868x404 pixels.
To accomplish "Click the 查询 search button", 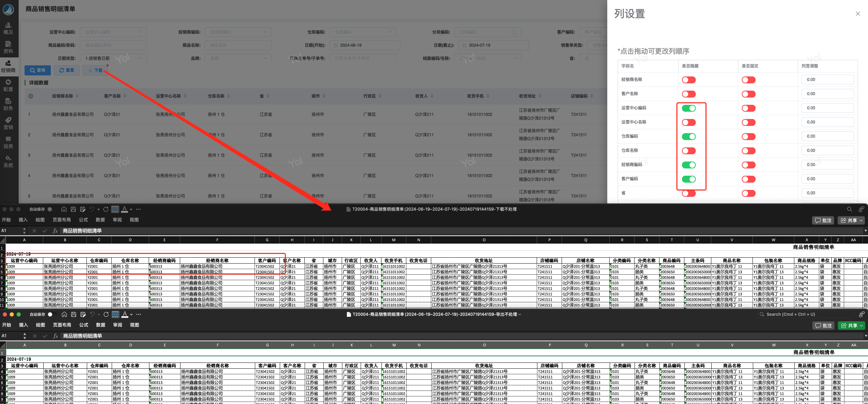I will pos(38,70).
